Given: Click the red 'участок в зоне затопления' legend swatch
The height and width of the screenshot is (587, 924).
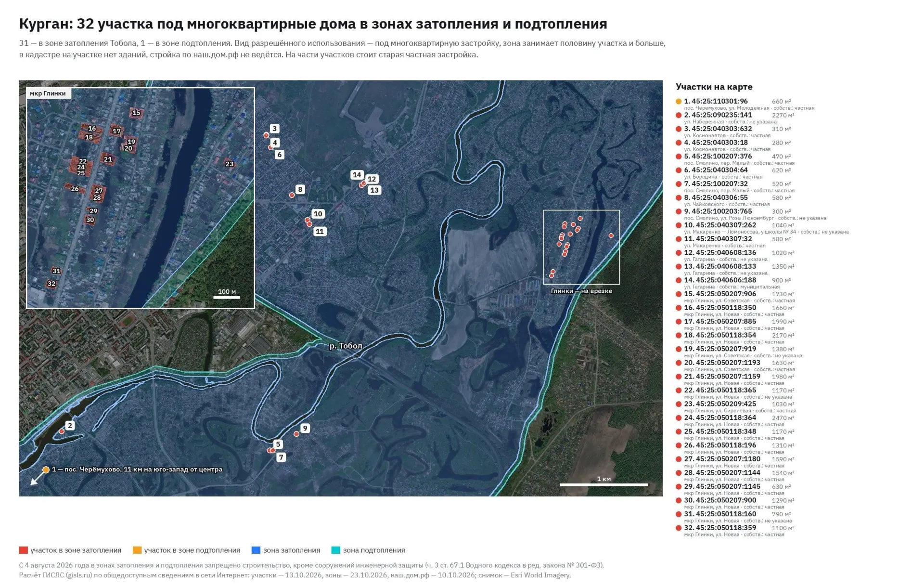Looking at the screenshot, I should click(24, 550).
